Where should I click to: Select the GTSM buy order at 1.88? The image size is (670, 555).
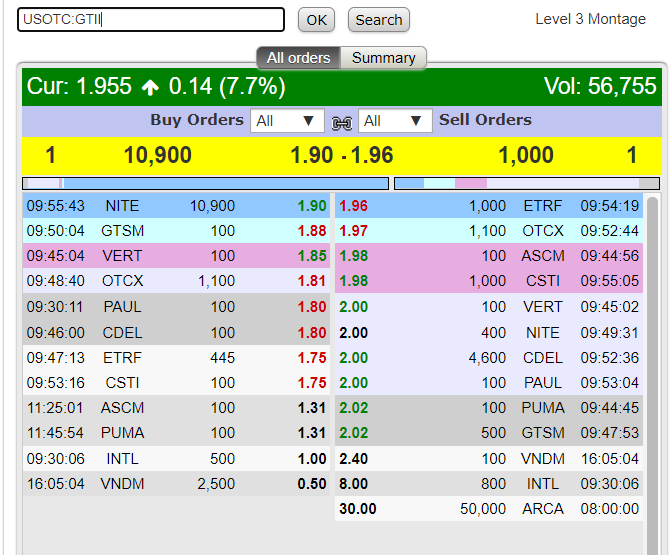[x=176, y=231]
